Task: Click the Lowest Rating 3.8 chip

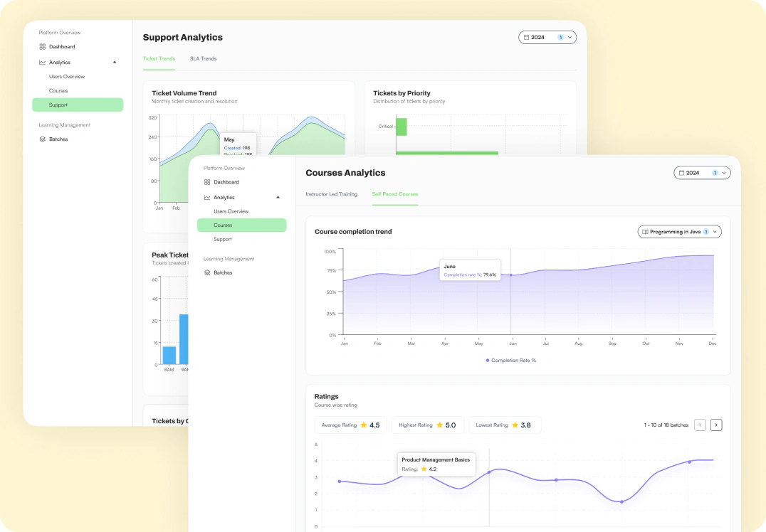Action: pyautogui.click(x=505, y=425)
